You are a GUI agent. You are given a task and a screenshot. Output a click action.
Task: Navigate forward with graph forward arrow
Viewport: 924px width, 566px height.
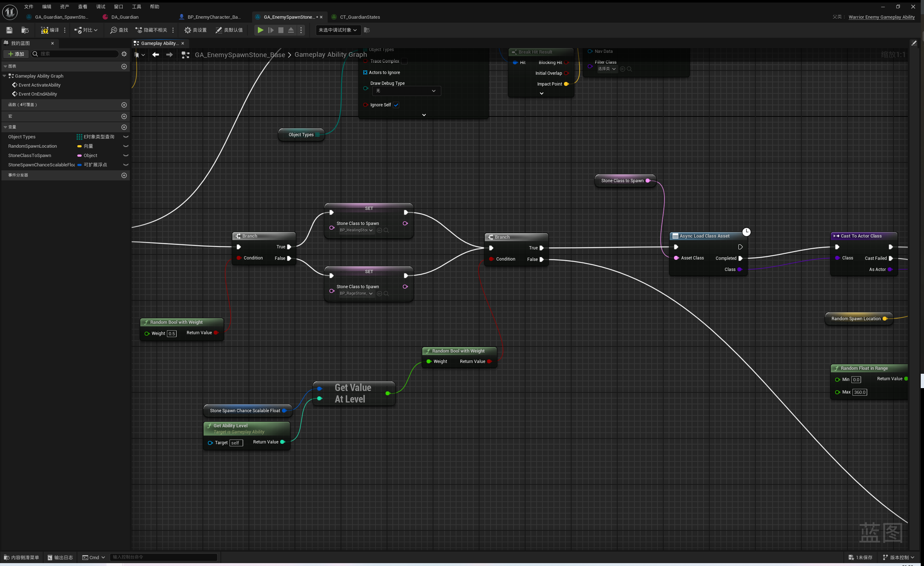[169, 55]
